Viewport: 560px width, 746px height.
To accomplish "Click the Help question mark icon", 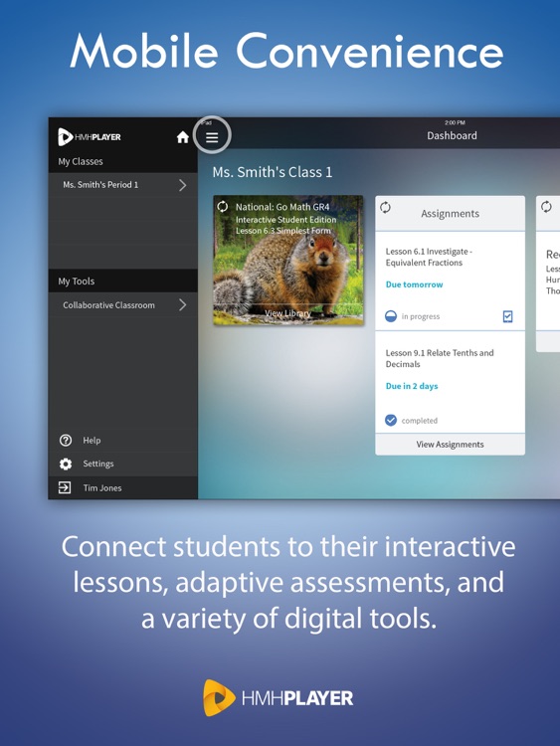I will [66, 440].
